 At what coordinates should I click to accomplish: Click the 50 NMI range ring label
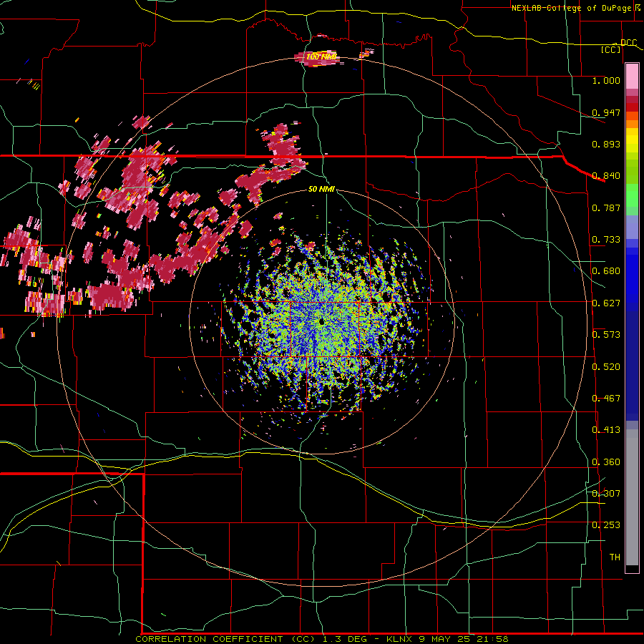click(321, 190)
